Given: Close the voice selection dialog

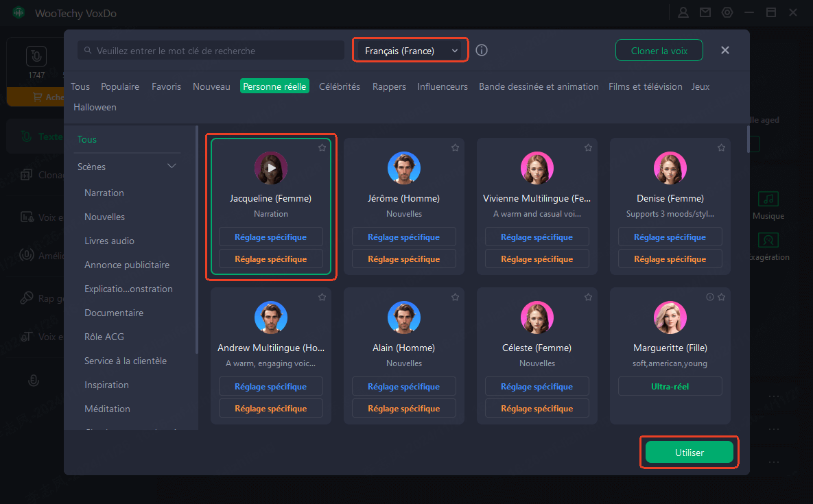Looking at the screenshot, I should [725, 51].
